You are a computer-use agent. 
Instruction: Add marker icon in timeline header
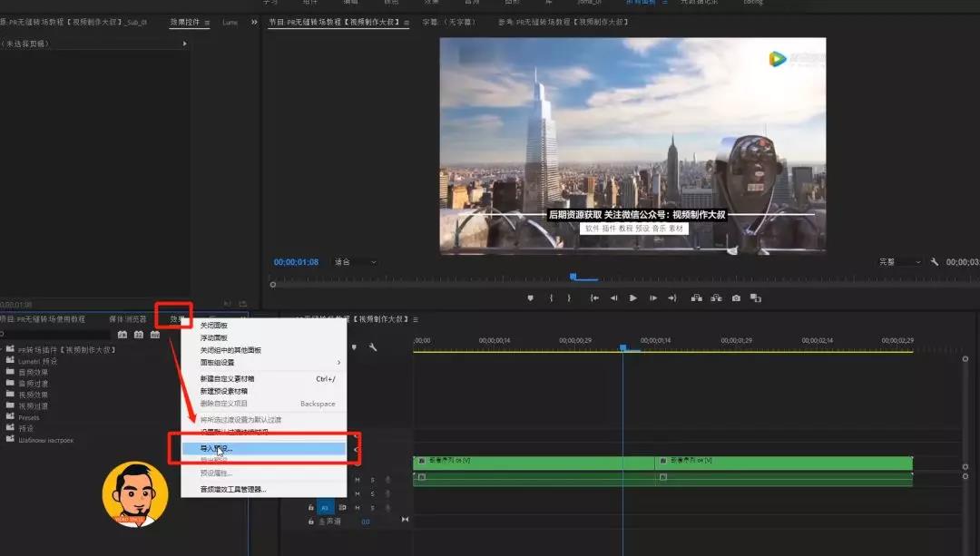click(355, 346)
